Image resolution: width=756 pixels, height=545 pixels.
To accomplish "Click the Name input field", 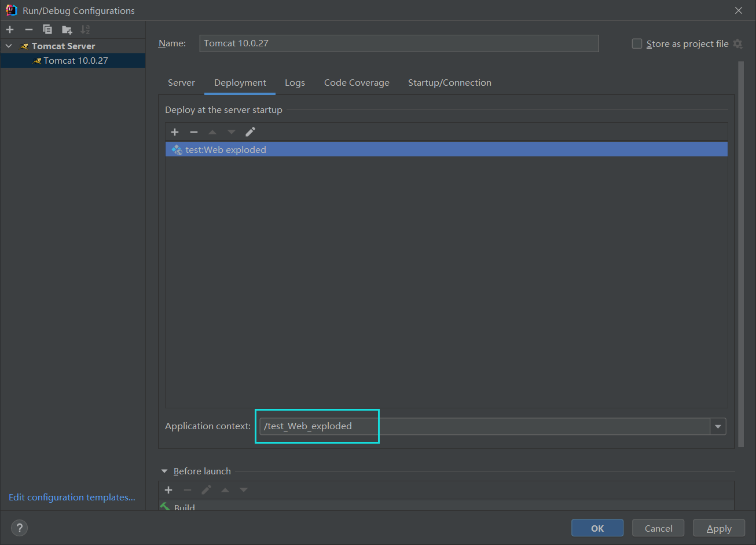I will click(x=399, y=43).
